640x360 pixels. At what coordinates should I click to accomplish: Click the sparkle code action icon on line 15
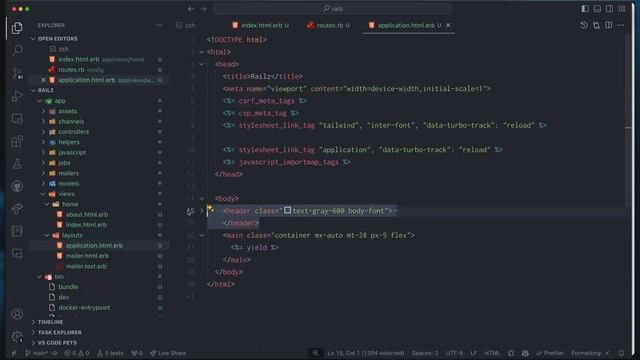(x=211, y=209)
